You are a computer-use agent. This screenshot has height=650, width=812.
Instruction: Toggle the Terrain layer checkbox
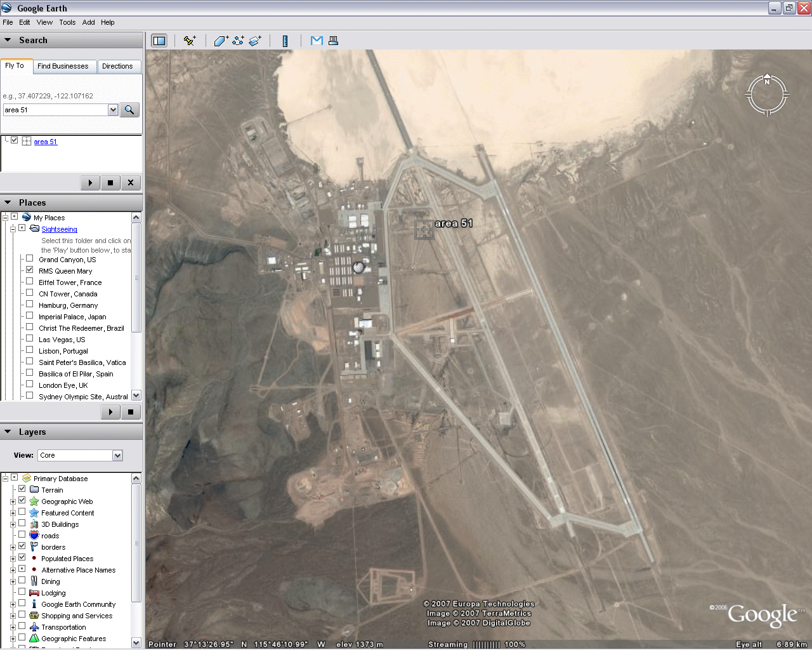22,489
